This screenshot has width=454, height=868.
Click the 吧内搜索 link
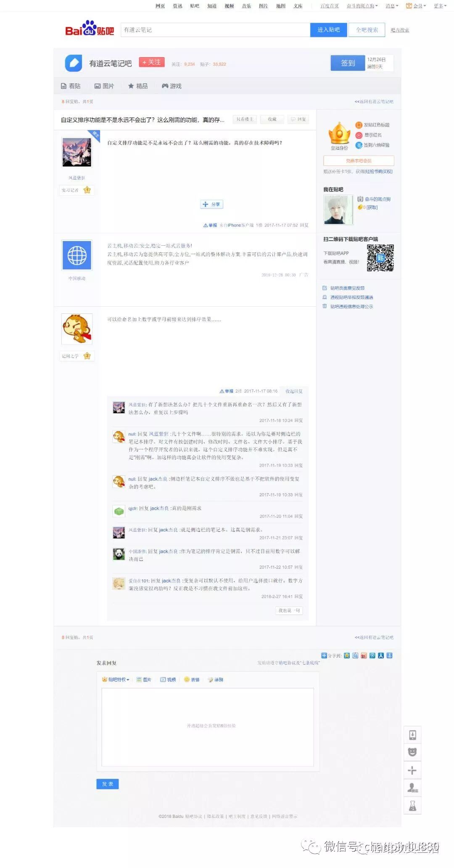tap(400, 30)
